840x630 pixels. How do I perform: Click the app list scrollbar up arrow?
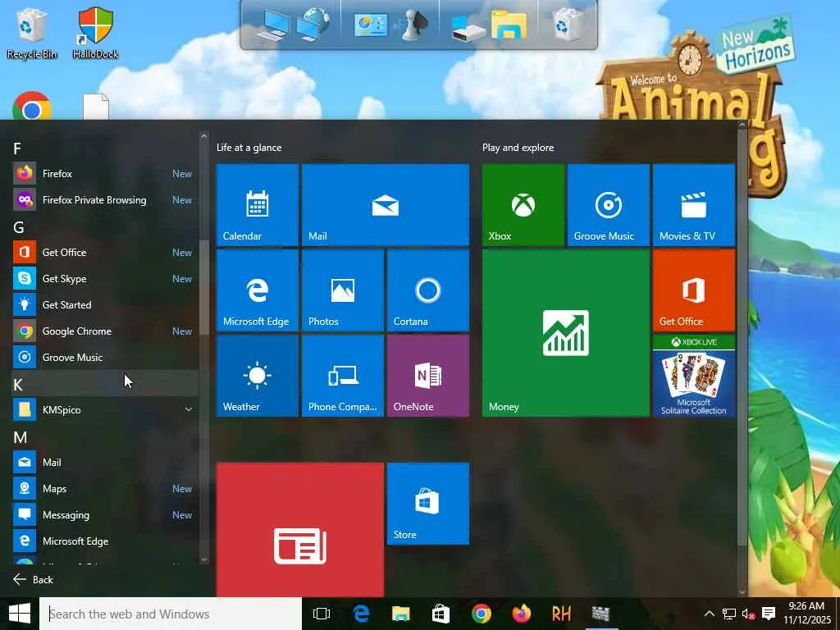203,137
